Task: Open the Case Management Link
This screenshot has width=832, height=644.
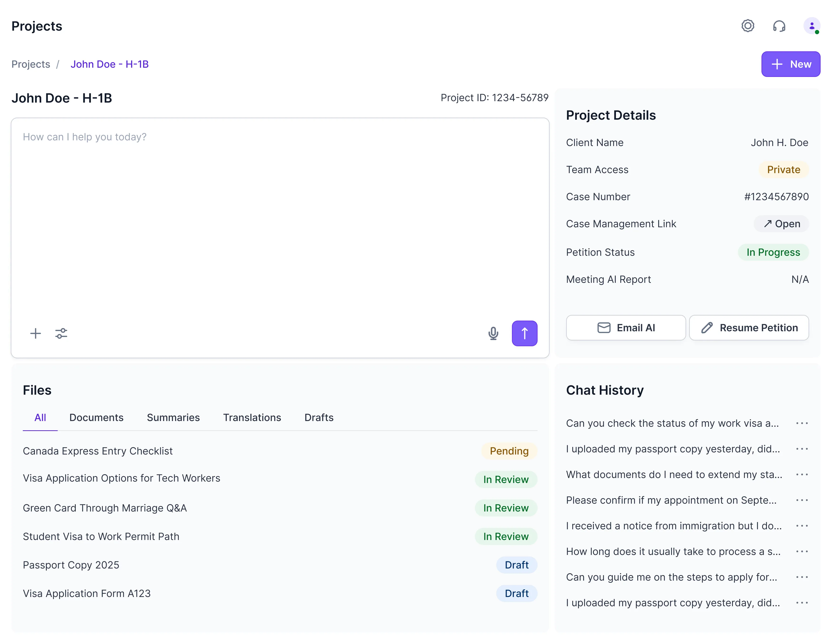Action: click(x=781, y=224)
